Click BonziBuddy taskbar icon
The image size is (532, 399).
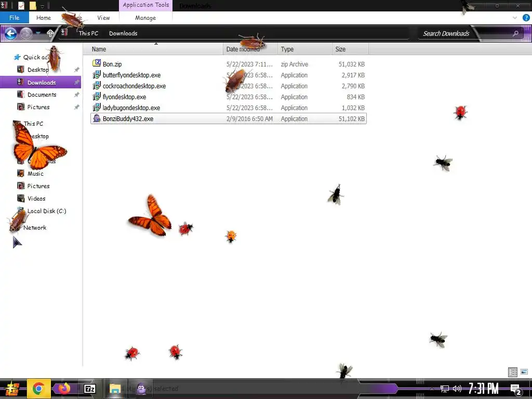coord(141,389)
